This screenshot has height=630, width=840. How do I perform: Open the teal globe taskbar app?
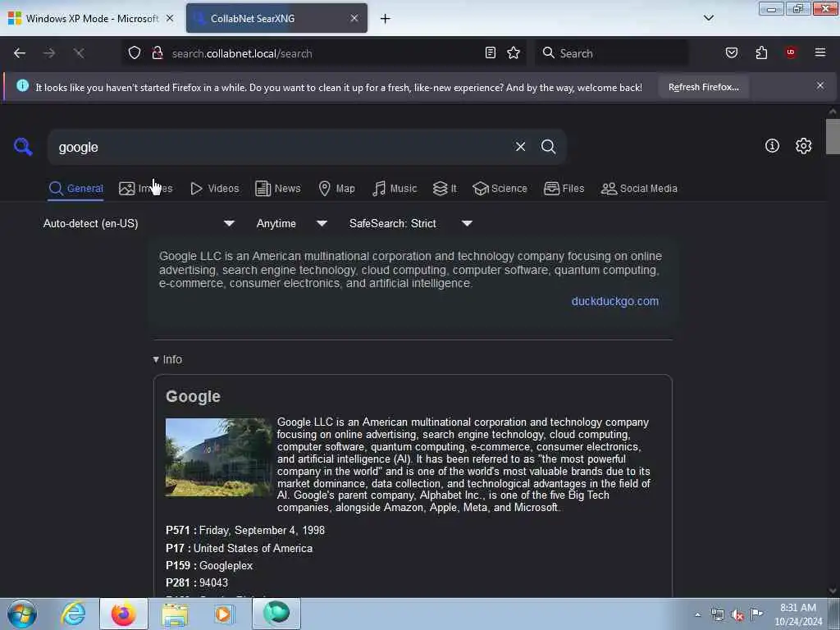coord(276,614)
